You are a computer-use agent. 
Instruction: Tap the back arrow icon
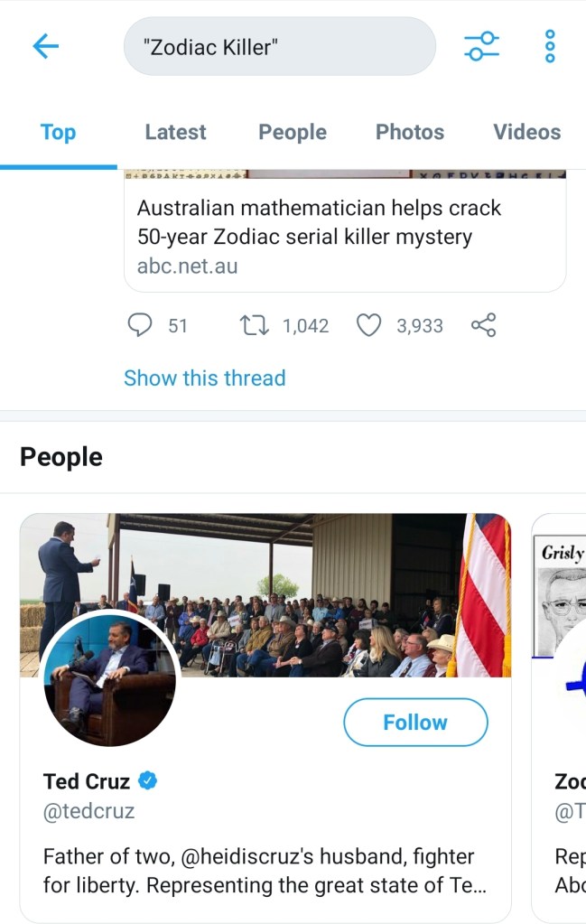pos(45,46)
